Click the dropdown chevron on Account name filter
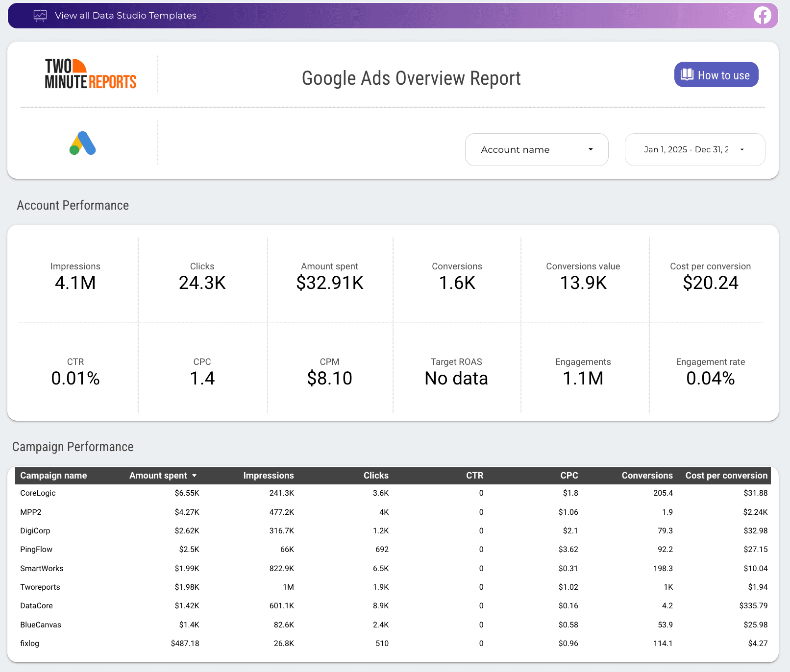Viewport: 790px width, 672px height. pyautogui.click(x=591, y=149)
